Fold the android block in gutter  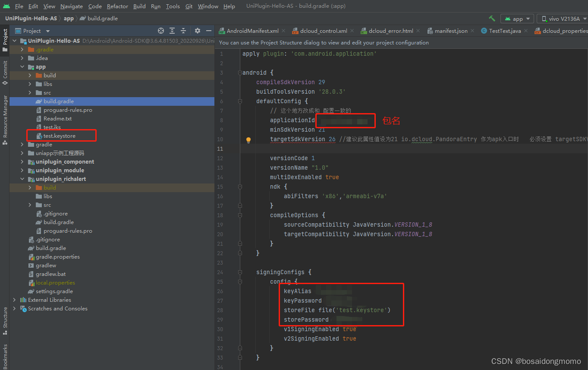[x=239, y=73]
